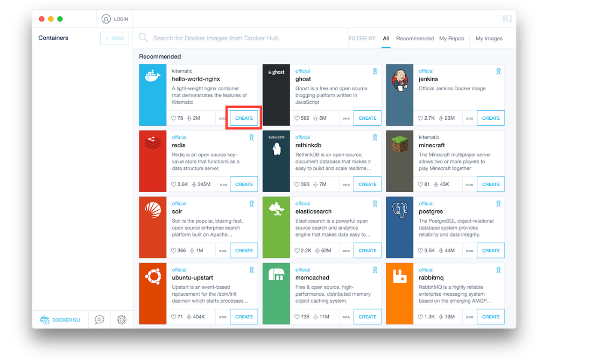Create the elasticsearch container
Viewport: 607px width, 364px height.
(368, 251)
